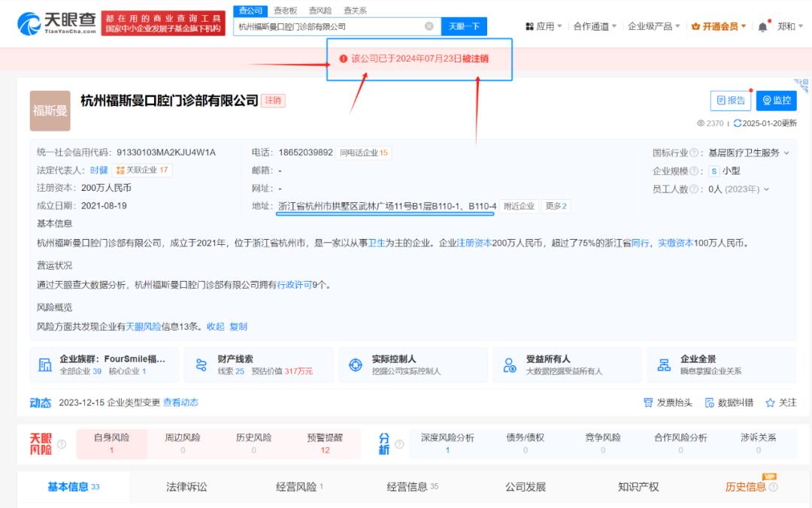Viewport: 812px width, 508px height.
Task: Switch to the 公司发展 tab
Action: (526, 487)
